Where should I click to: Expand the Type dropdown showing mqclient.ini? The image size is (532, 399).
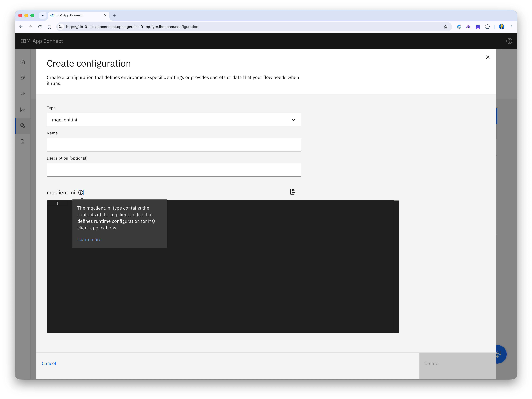tap(174, 120)
